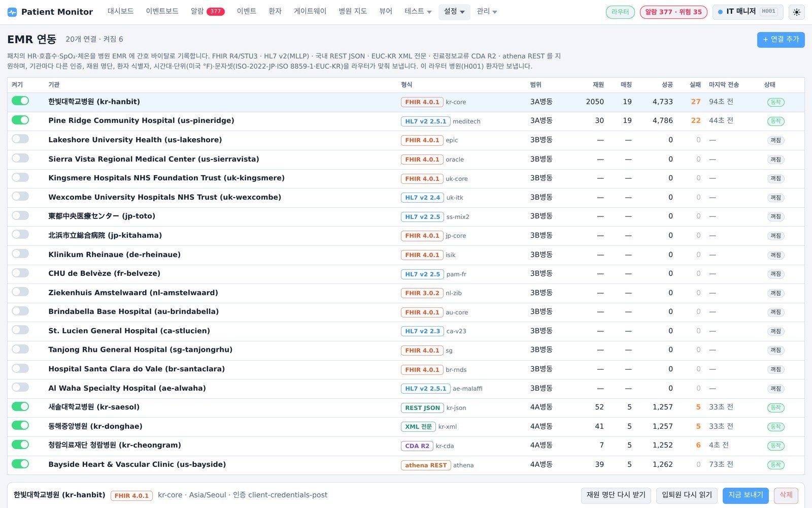Switch to the 이벤트 tab
Screen dimensions: 812x508
[247, 12]
